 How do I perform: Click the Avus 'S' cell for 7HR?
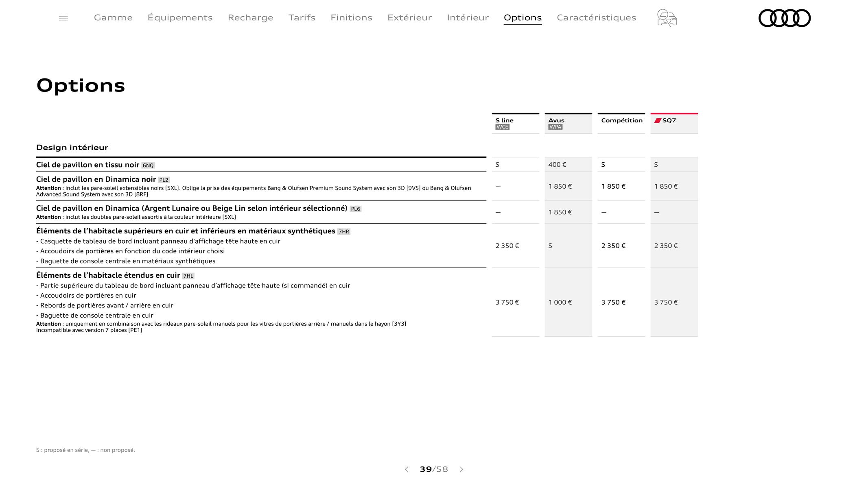[550, 246]
